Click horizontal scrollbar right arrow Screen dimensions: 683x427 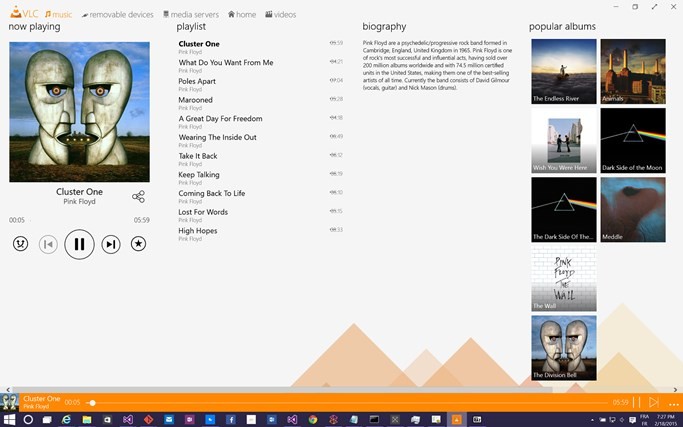675,390
